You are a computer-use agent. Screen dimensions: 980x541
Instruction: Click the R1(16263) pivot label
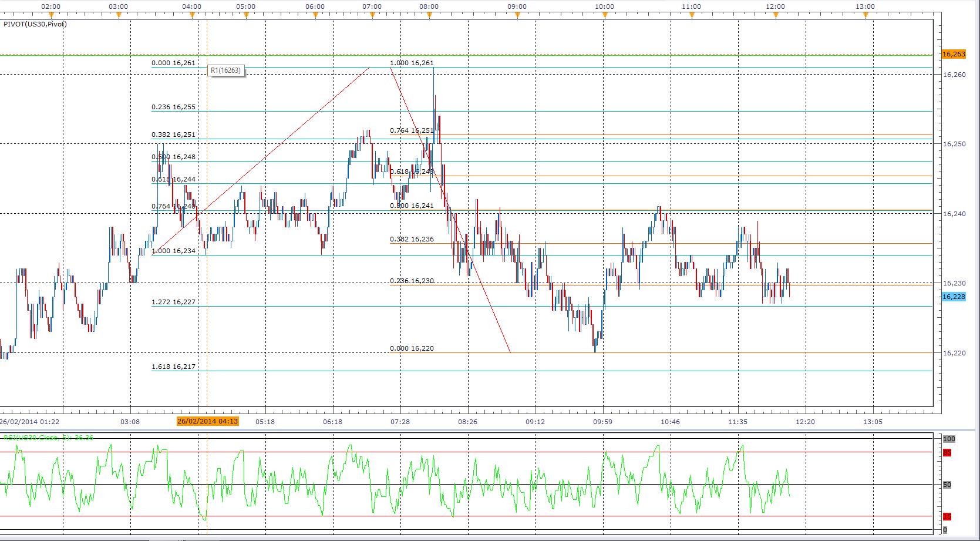[226, 70]
